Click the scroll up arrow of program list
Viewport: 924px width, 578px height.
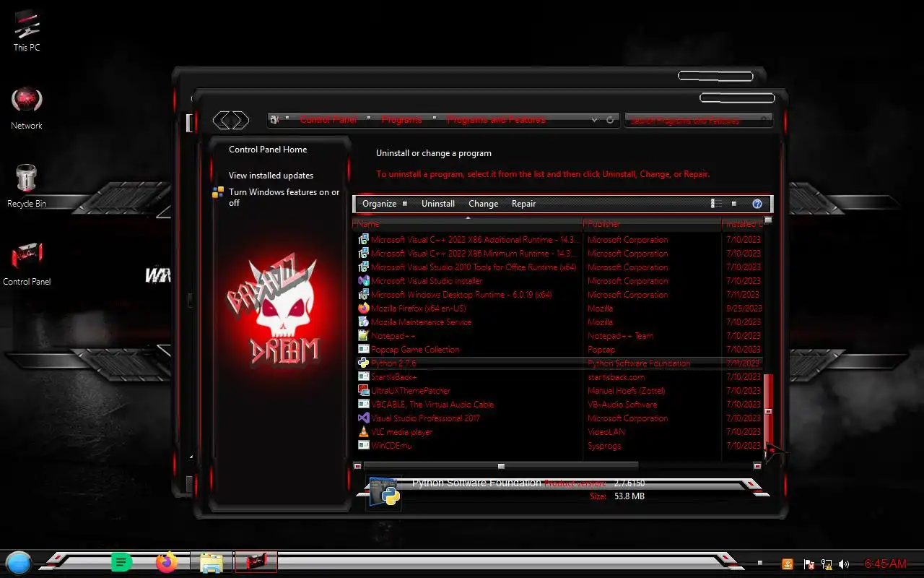point(768,220)
